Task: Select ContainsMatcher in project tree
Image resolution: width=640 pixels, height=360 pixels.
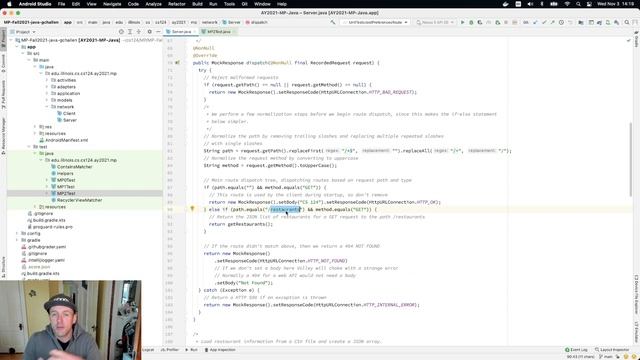Action: 75,167
